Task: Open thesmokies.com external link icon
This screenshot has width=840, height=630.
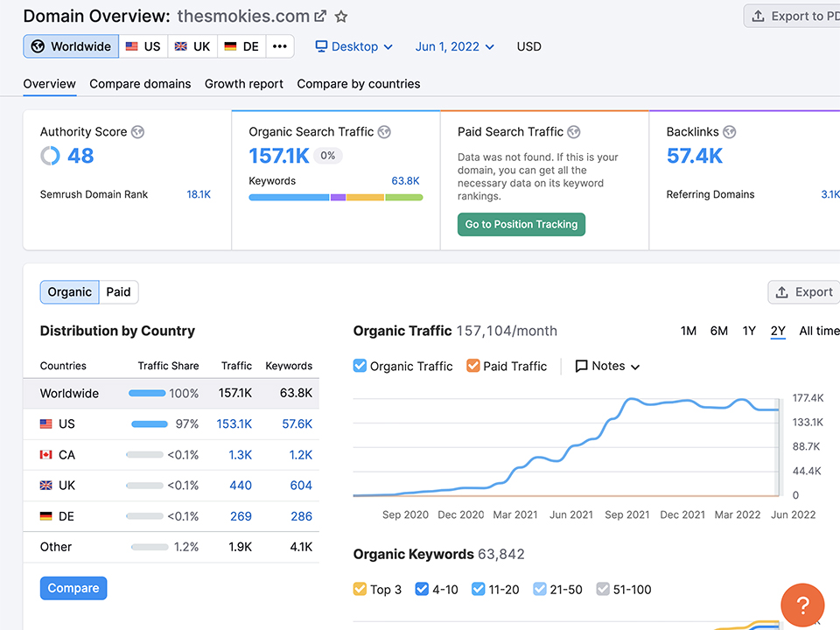Action: click(x=320, y=16)
